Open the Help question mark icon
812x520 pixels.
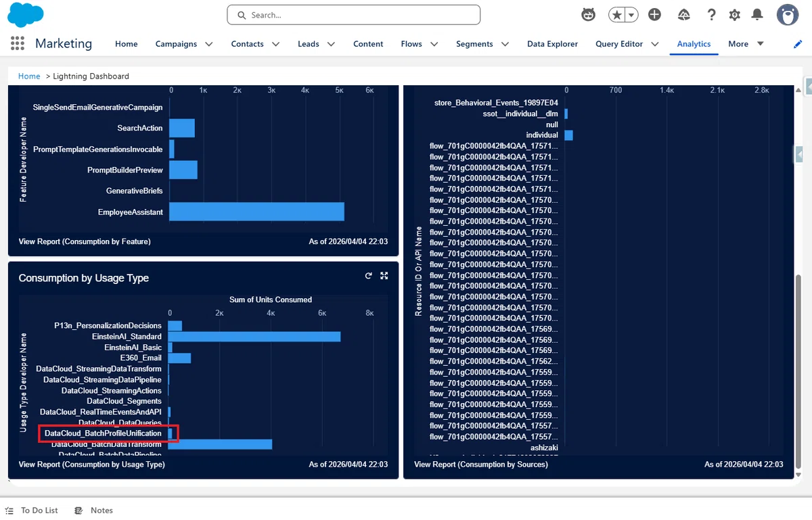(x=712, y=14)
